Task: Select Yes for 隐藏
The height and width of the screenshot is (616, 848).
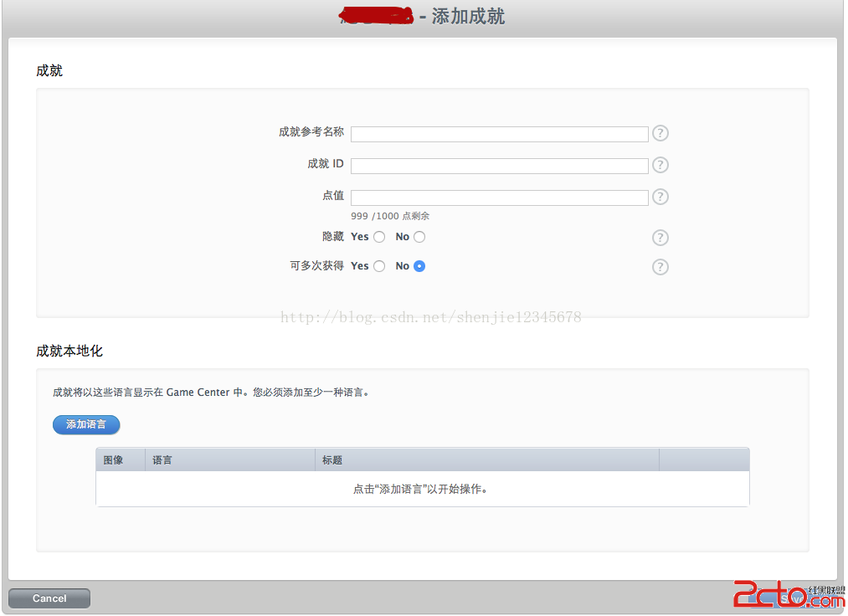Action: [x=380, y=237]
